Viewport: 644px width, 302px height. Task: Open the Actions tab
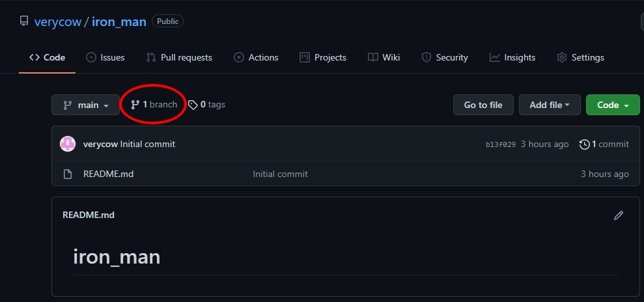point(256,57)
